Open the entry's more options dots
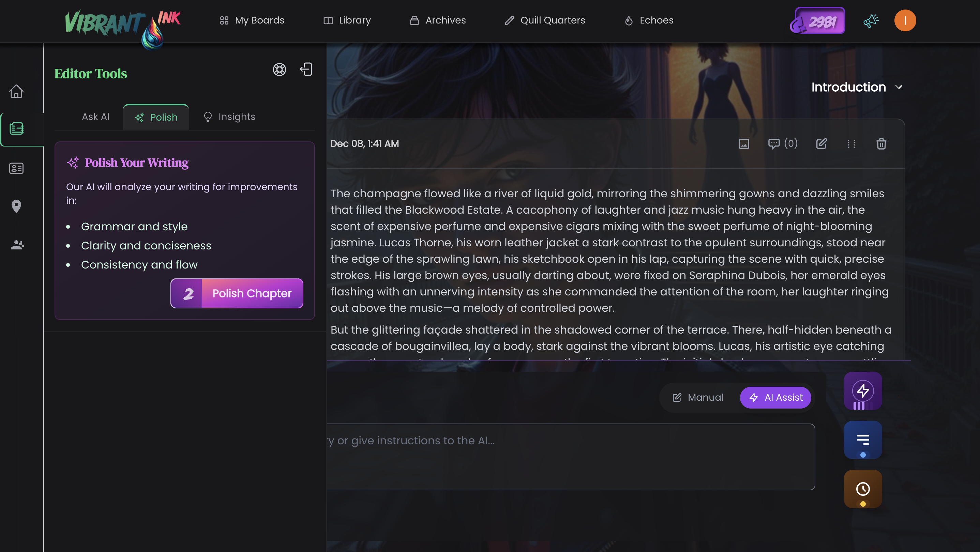The width and height of the screenshot is (980, 552). (x=851, y=144)
